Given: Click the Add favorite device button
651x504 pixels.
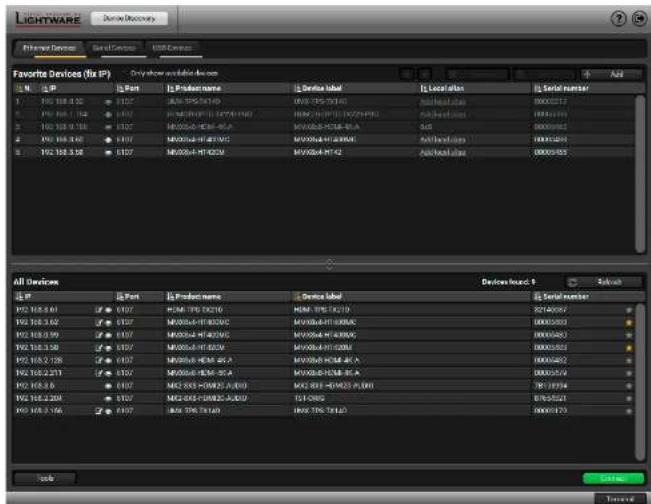Looking at the screenshot, I should [x=611, y=74].
